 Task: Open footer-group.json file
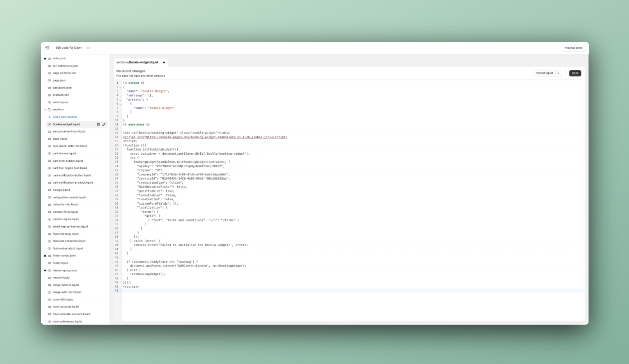(x=64, y=256)
